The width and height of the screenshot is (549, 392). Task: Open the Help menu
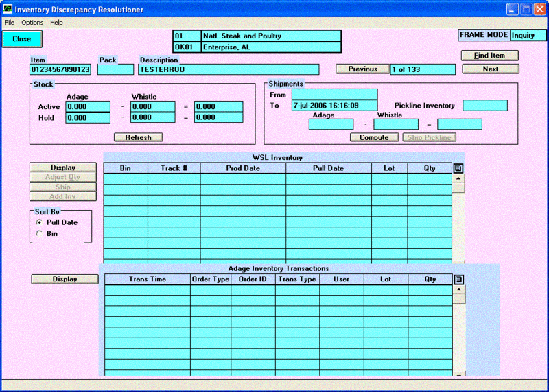click(56, 23)
